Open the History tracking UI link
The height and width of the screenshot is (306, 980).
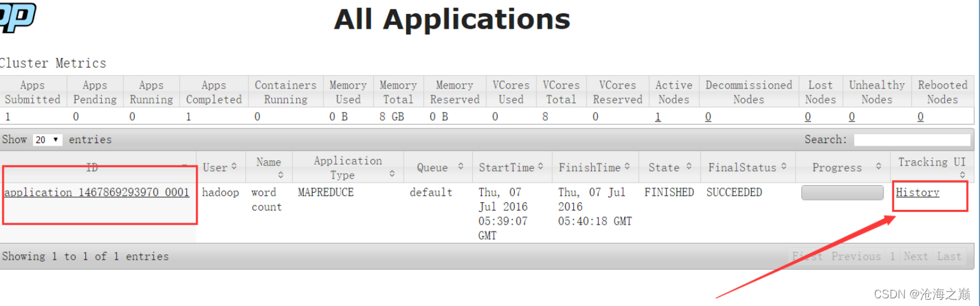(x=917, y=192)
